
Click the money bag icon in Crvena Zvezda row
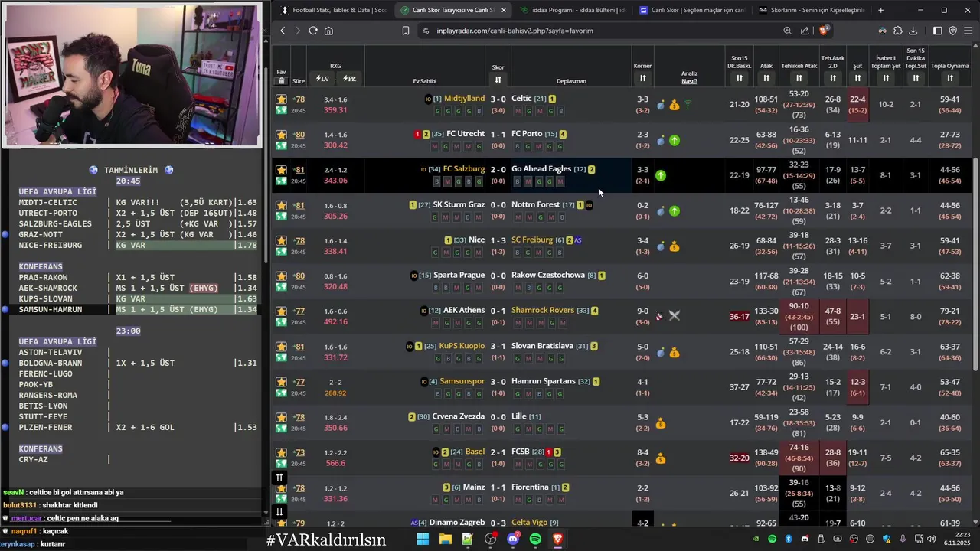[661, 423]
